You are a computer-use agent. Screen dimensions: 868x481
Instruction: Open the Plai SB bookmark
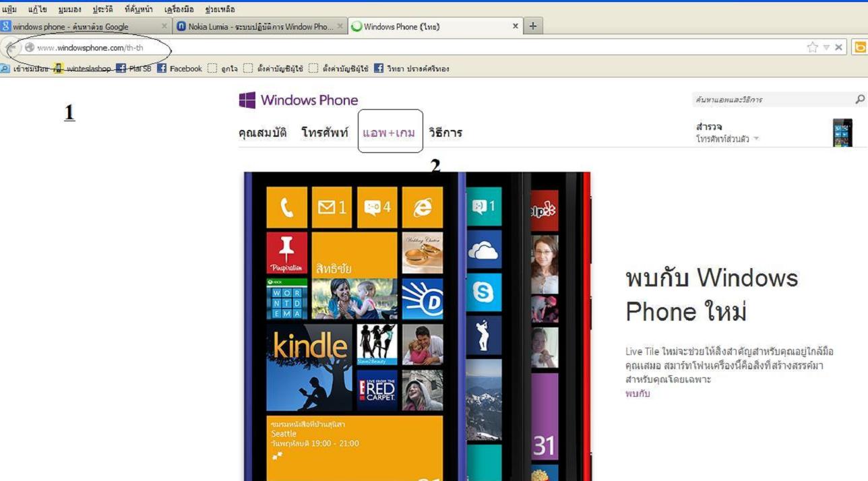point(133,68)
